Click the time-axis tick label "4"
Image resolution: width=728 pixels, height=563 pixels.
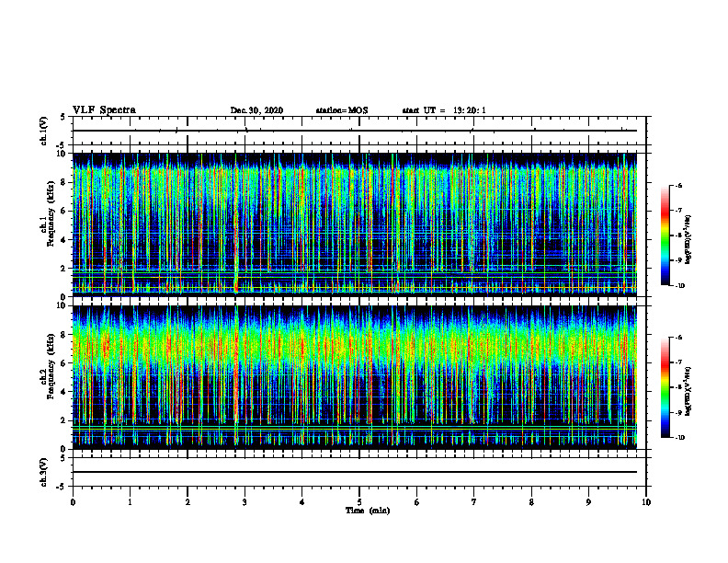[302, 502]
